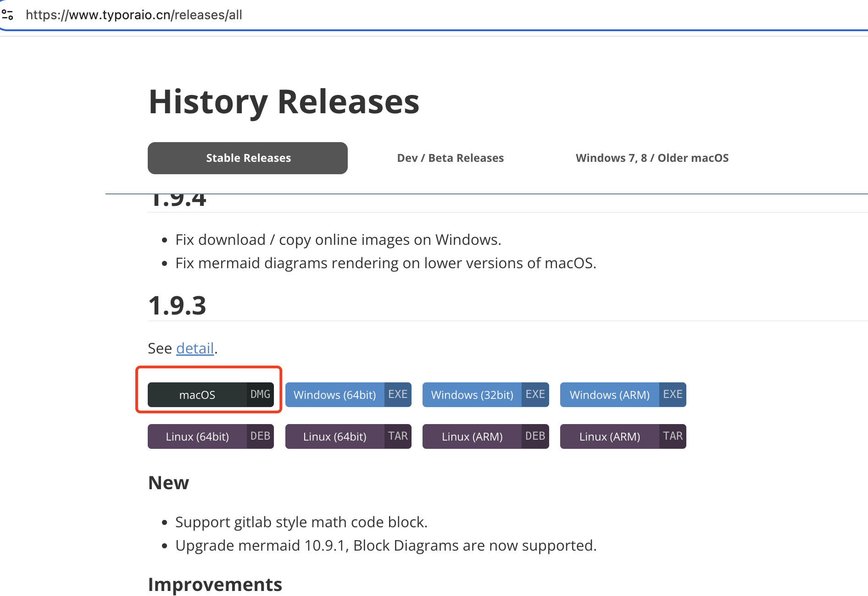
Task: Download Windows (64bit) EXE installer
Action: pyautogui.click(x=348, y=395)
